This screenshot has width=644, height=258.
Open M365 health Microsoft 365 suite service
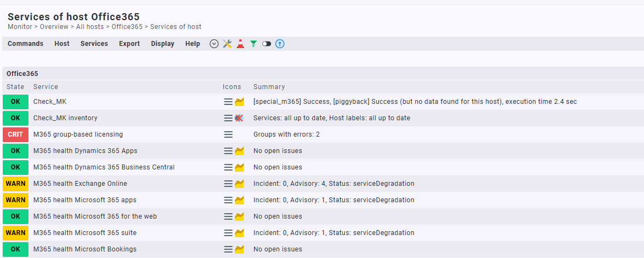click(85, 233)
